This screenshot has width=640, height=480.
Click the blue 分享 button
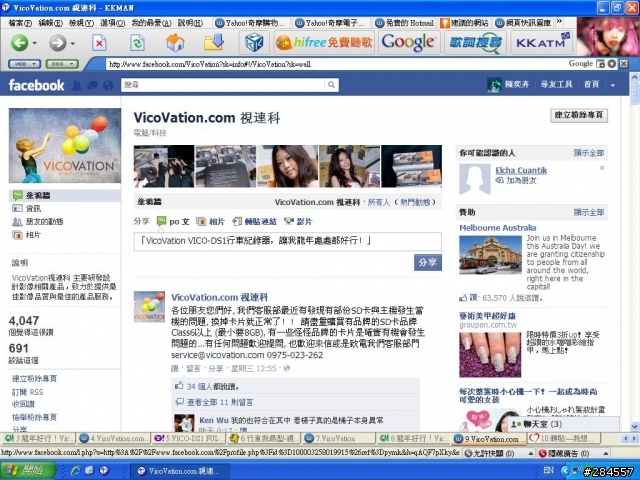(x=428, y=262)
